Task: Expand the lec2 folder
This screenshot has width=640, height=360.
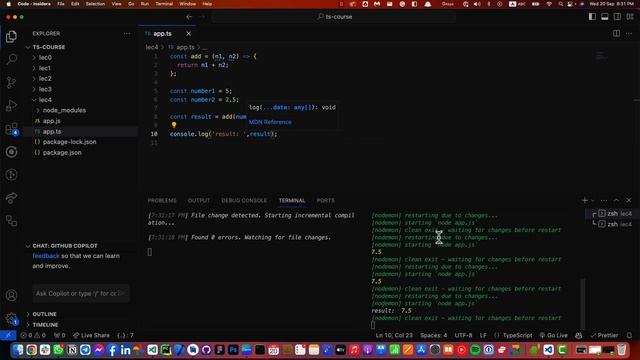Action: click(45, 78)
